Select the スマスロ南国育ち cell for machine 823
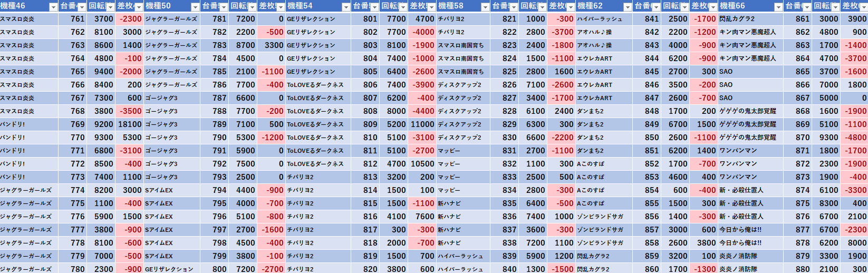The height and width of the screenshot is (273, 868). (463, 45)
